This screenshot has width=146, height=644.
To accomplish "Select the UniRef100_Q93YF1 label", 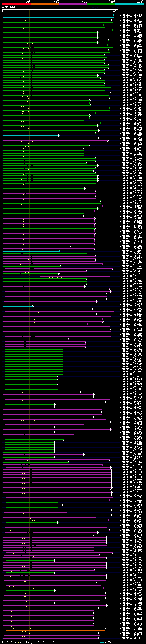I will tap(131, 271).
